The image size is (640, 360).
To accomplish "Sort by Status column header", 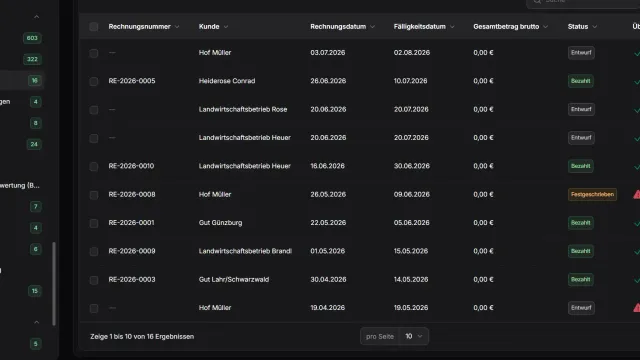I will click(582, 27).
